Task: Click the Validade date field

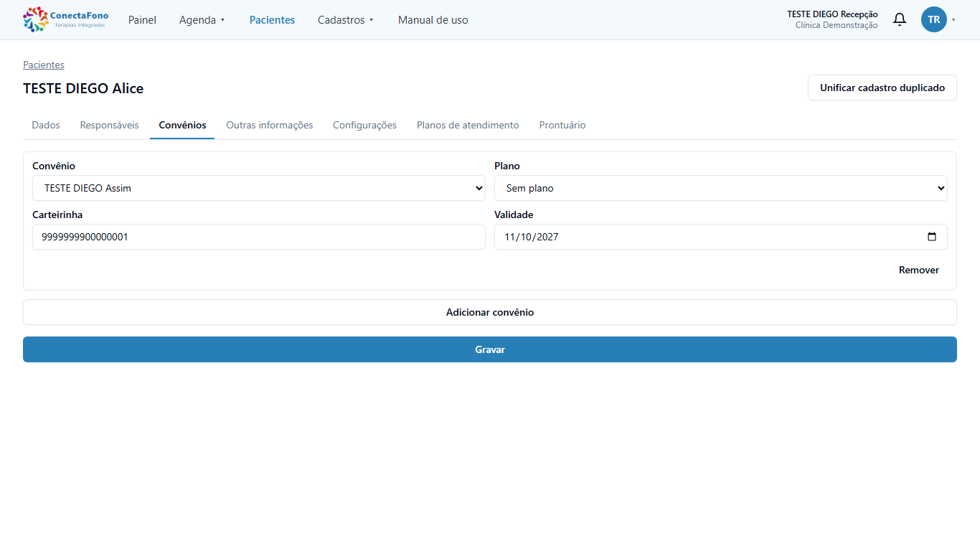Action: [721, 237]
